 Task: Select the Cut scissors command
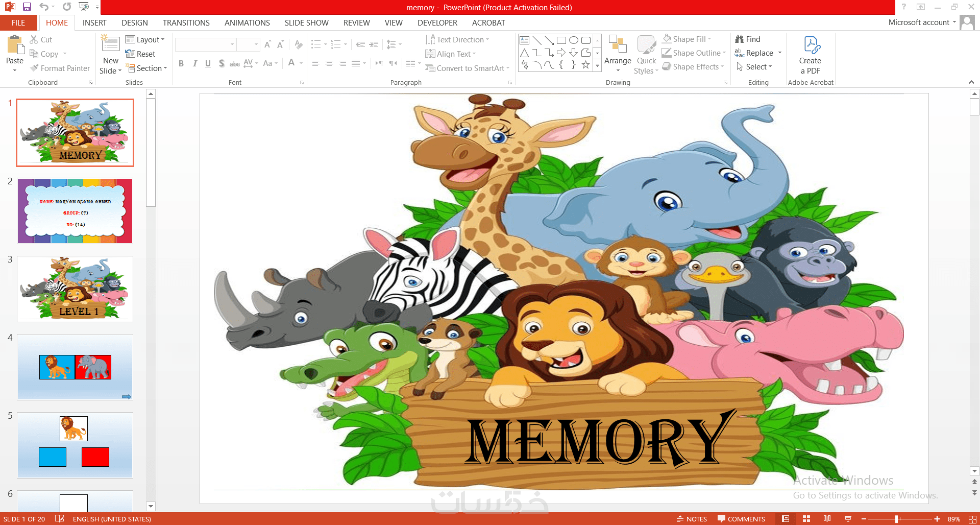41,40
